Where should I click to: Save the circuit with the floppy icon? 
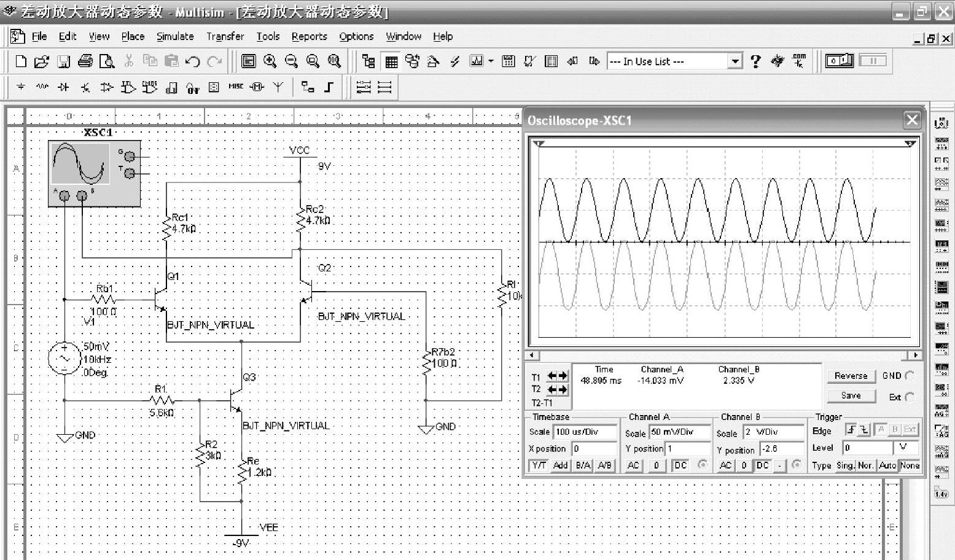63,61
